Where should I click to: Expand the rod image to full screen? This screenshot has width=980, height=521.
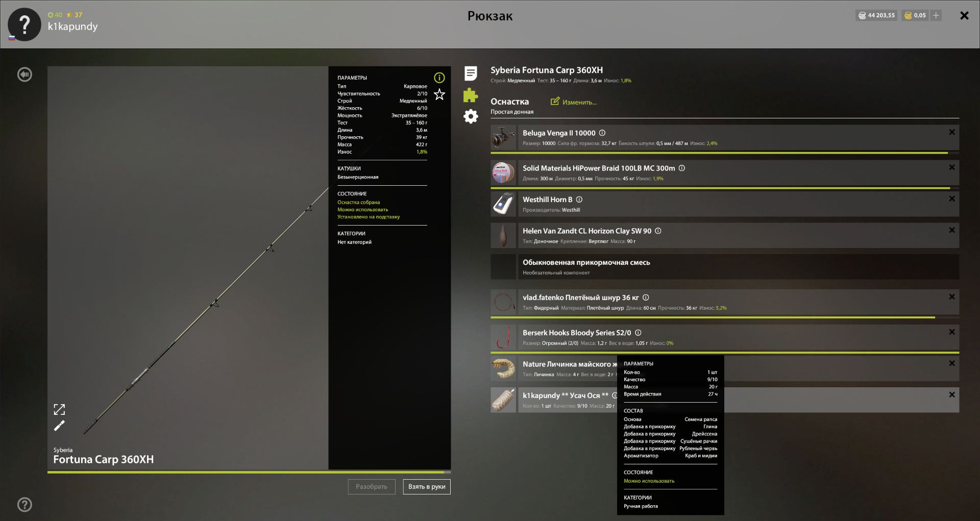click(x=60, y=409)
